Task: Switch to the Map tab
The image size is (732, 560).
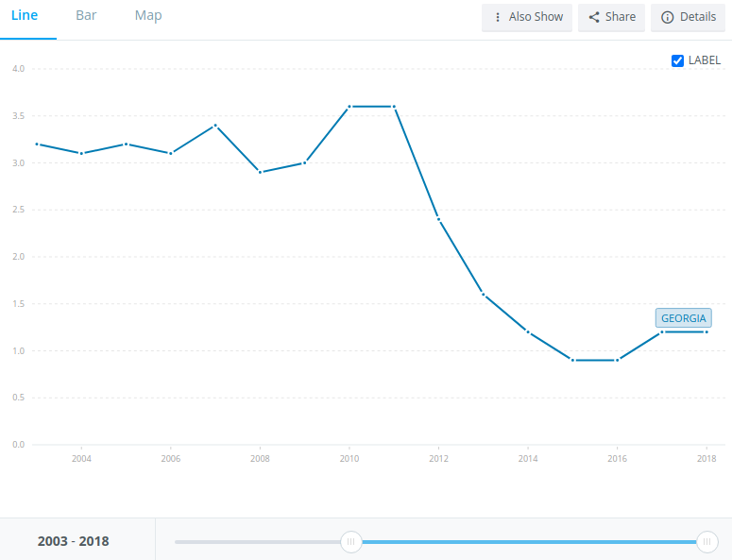Action: (148, 16)
